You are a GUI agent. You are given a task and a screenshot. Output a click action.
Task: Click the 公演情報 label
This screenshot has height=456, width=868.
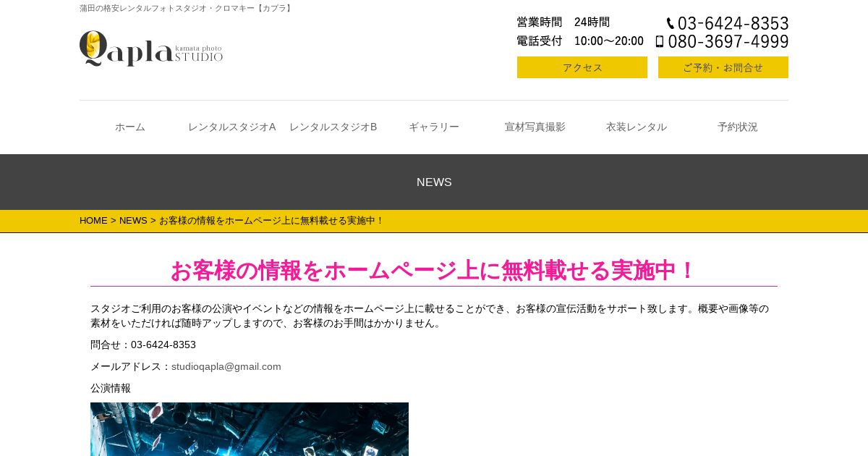click(111, 389)
